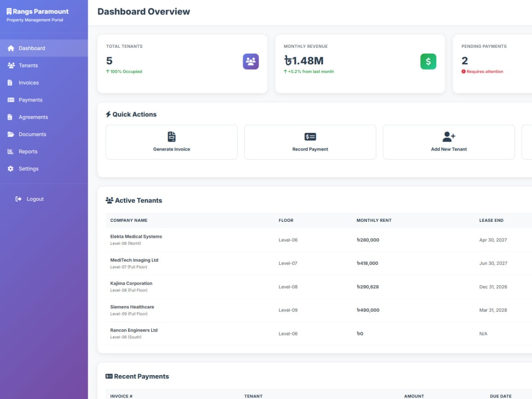Open Agreements from the sidebar

point(44,117)
